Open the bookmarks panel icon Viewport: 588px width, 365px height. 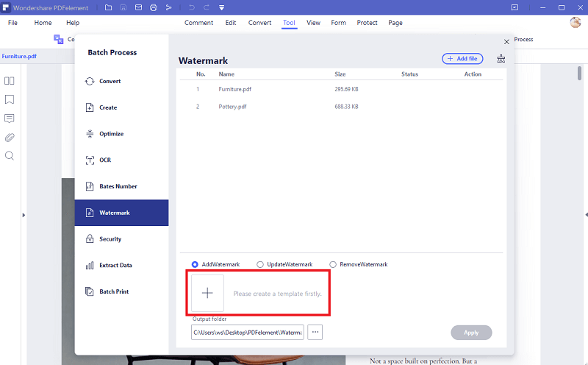click(10, 99)
